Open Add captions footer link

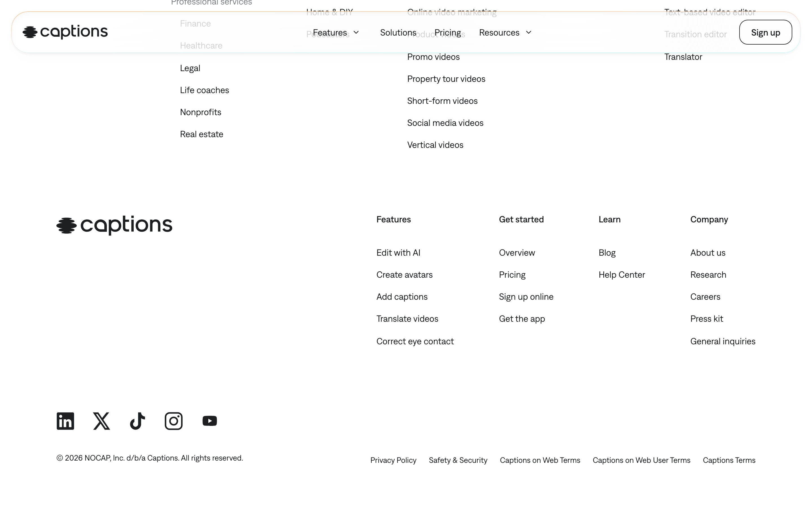coord(402,297)
